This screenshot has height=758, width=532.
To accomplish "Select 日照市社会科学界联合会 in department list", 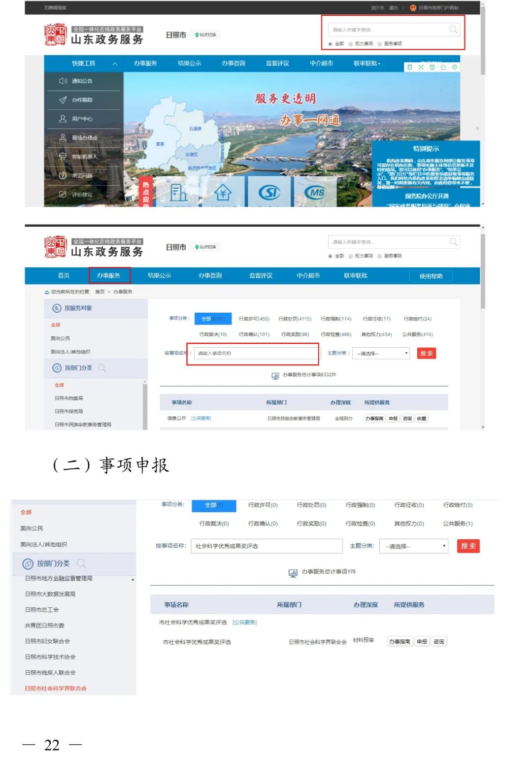I will pyautogui.click(x=56, y=689).
